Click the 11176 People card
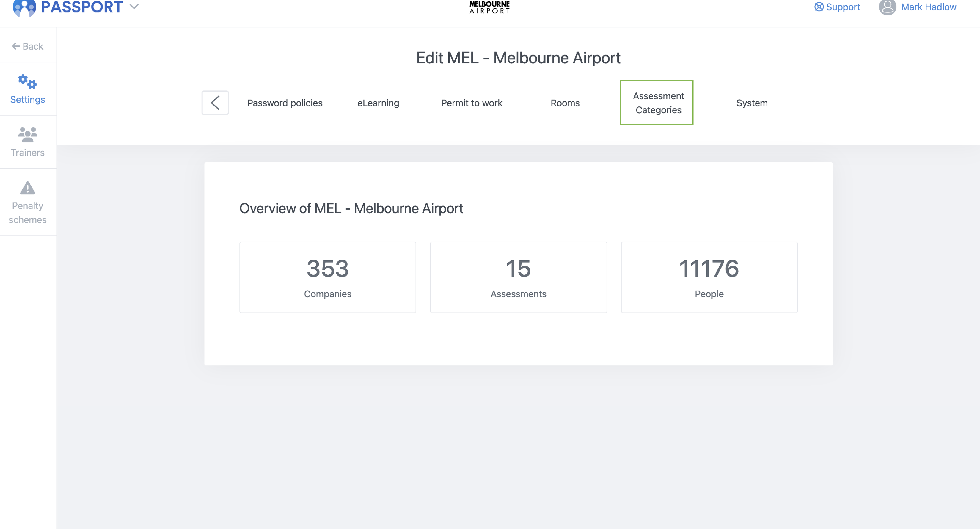The image size is (980, 529). click(x=709, y=277)
